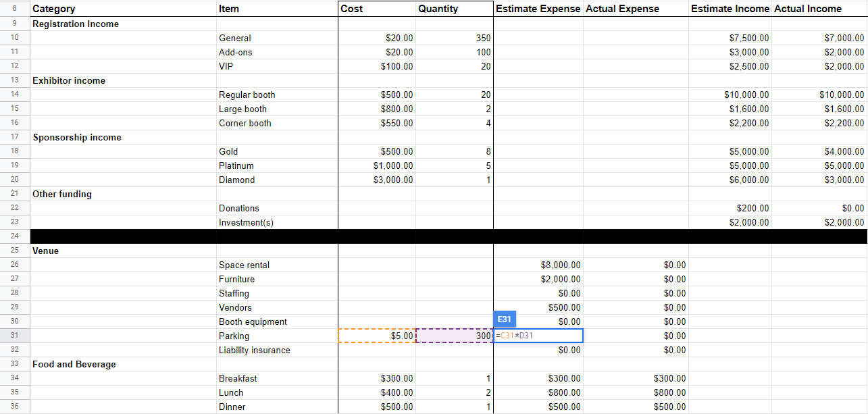This screenshot has width=868, height=414.
Task: Click the Estimate Expense header cell
Action: pyautogui.click(x=538, y=9)
